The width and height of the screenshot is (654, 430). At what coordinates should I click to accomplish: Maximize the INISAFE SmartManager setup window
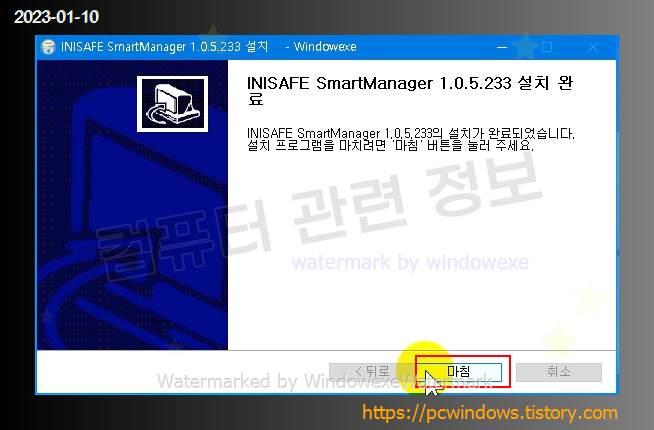547,47
